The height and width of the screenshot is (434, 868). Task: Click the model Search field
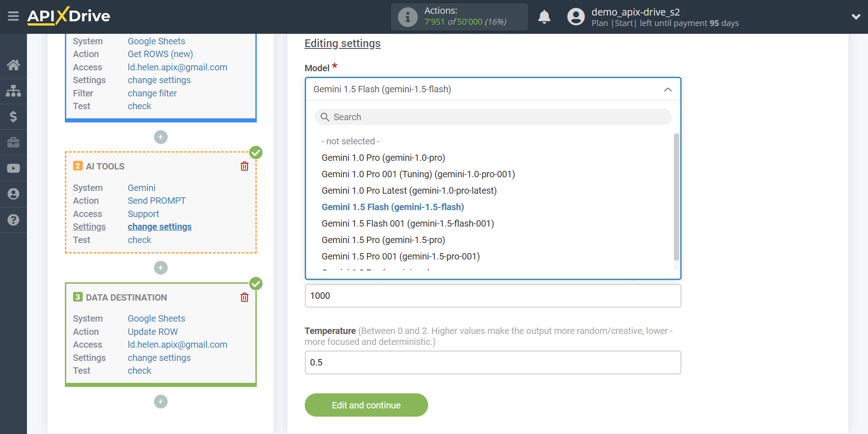click(493, 117)
